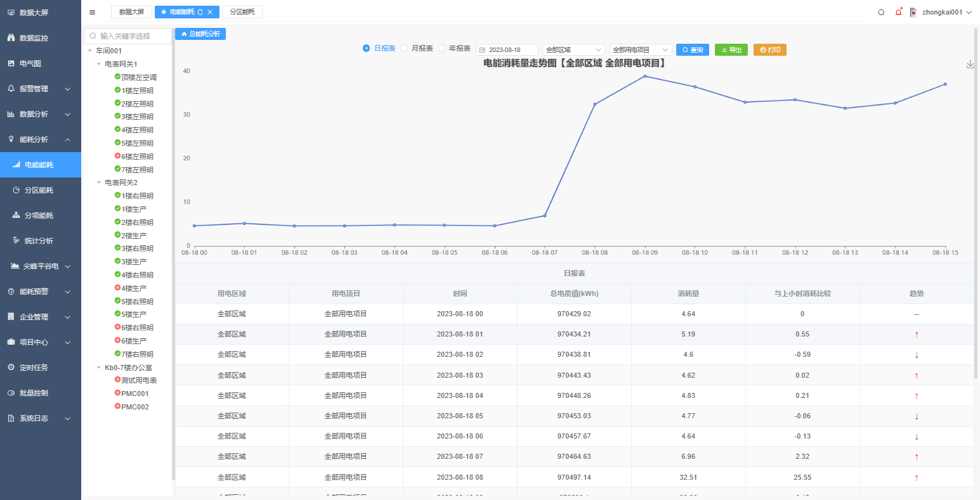Expand the 企业管理 sidebar menu
Screen dimensions: 980x500
pos(41,317)
